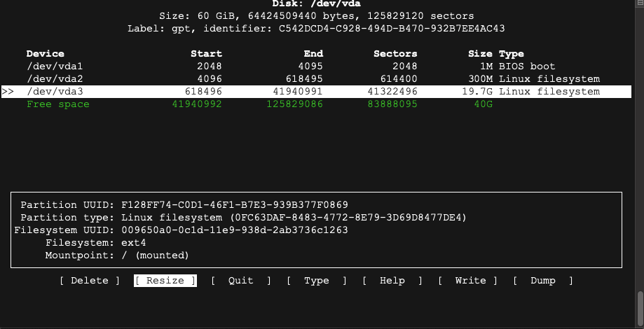Image resolution: width=644 pixels, height=329 pixels.
Task: Click the terminal scrollbar on right edge
Action: pyautogui.click(x=640, y=304)
